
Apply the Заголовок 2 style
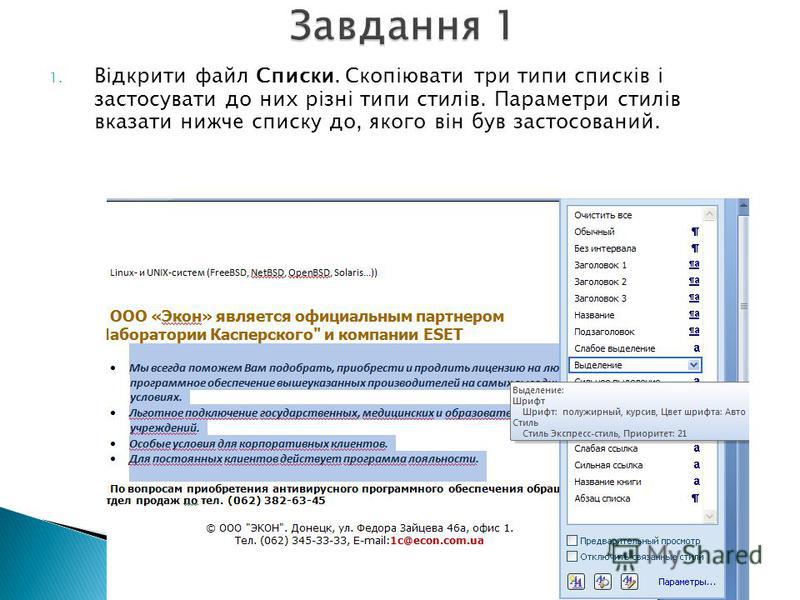click(x=636, y=282)
